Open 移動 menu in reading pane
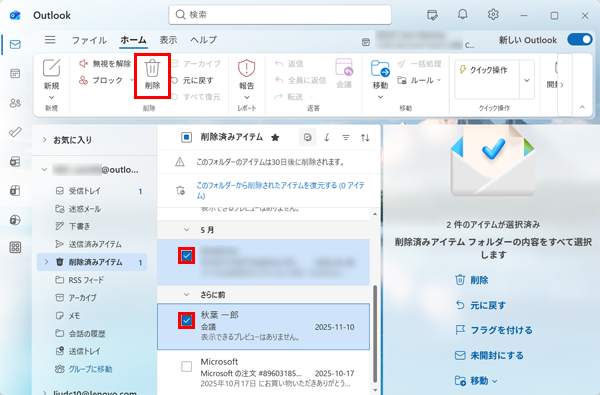Viewport: 600px width, 395px height. [476, 381]
